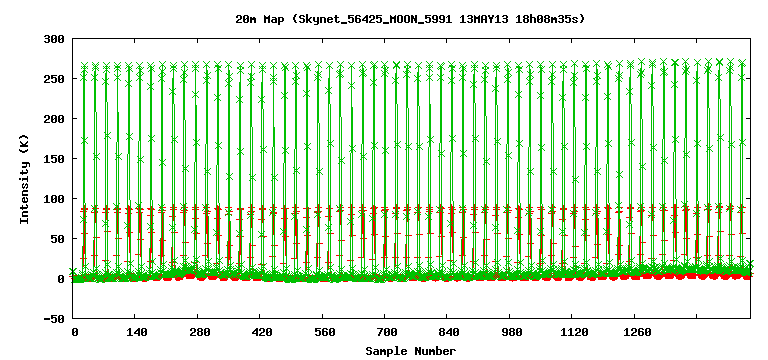Click the 840 tick label on x-axis

pyautogui.click(x=449, y=332)
